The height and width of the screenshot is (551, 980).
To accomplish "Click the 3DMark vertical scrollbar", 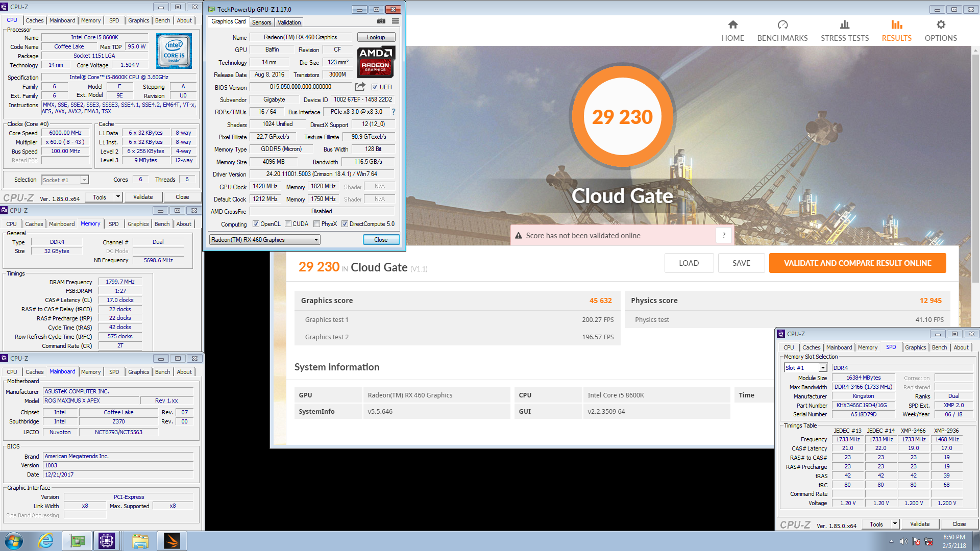I will tap(975, 168).
